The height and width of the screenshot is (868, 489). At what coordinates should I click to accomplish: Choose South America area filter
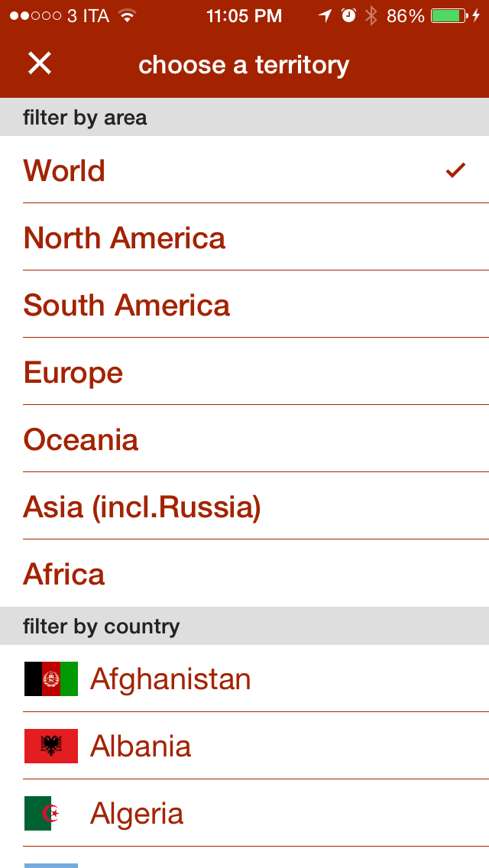click(x=127, y=305)
